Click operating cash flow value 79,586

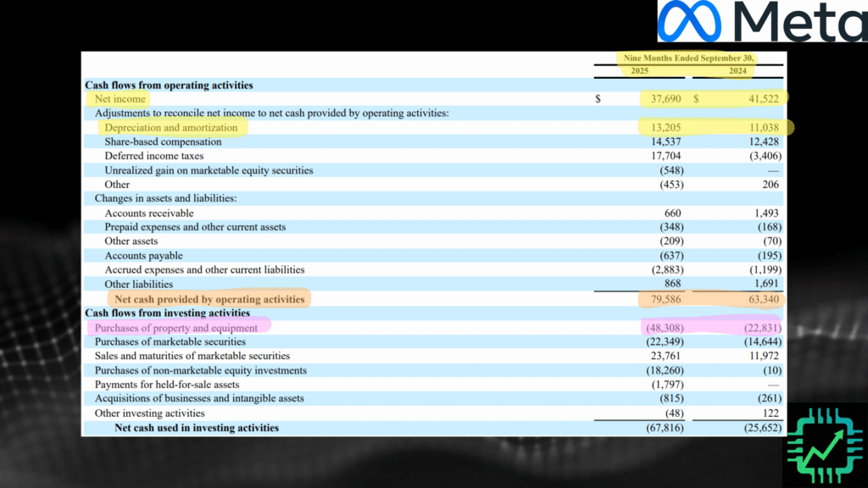point(665,299)
